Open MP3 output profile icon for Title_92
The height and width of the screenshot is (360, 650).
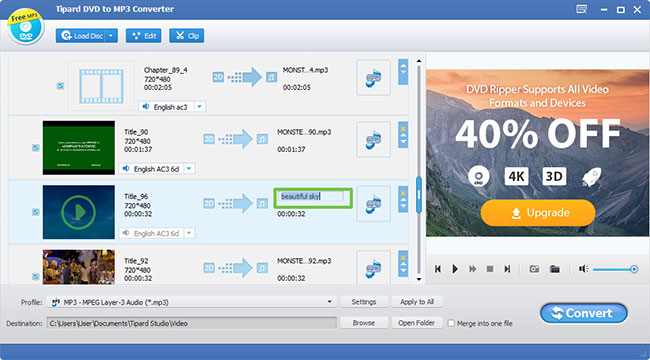(374, 267)
